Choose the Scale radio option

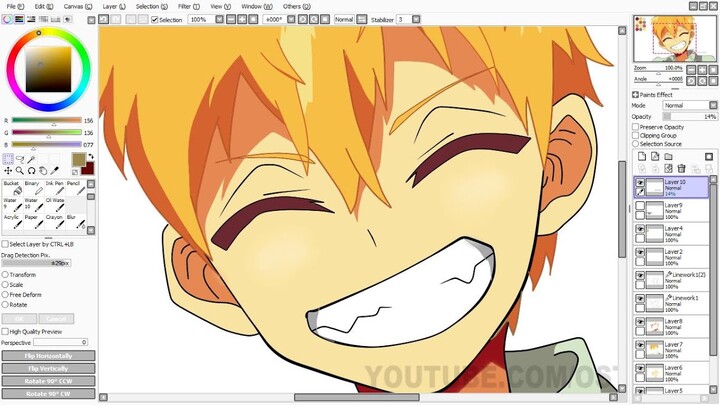[5, 285]
